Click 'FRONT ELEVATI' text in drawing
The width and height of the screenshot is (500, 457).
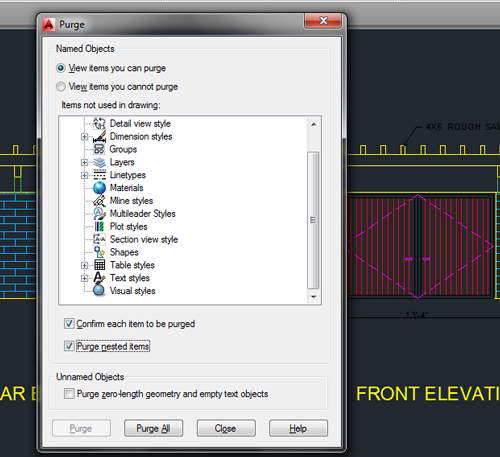pos(428,394)
